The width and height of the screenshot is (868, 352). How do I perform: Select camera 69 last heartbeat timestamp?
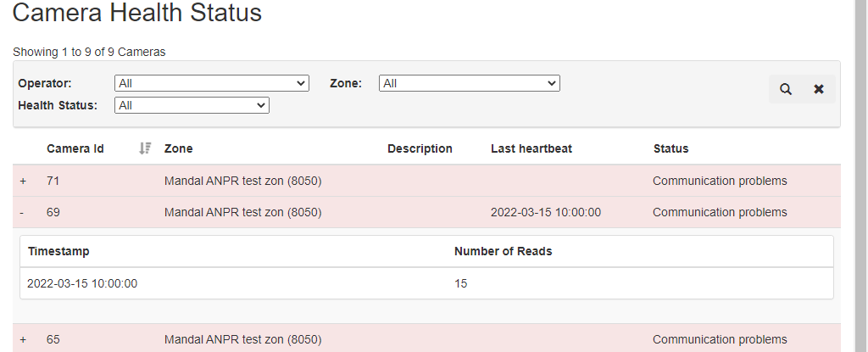click(546, 213)
